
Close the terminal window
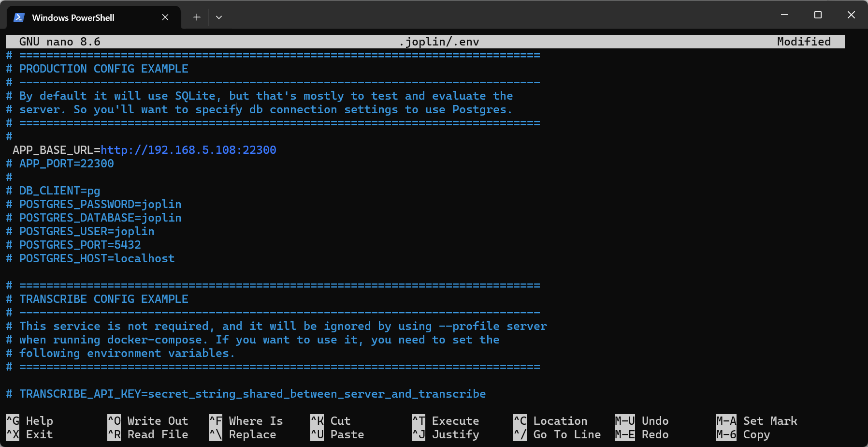tap(851, 15)
